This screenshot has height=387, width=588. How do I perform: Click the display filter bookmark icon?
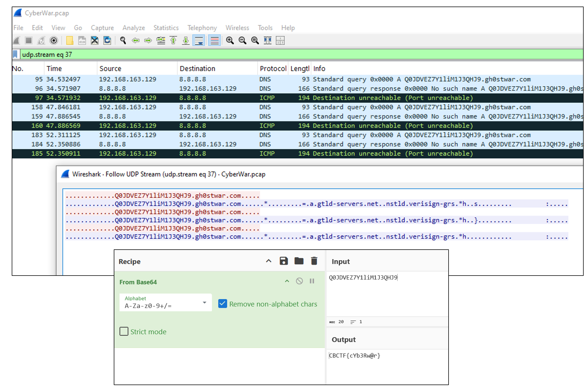[x=16, y=54]
